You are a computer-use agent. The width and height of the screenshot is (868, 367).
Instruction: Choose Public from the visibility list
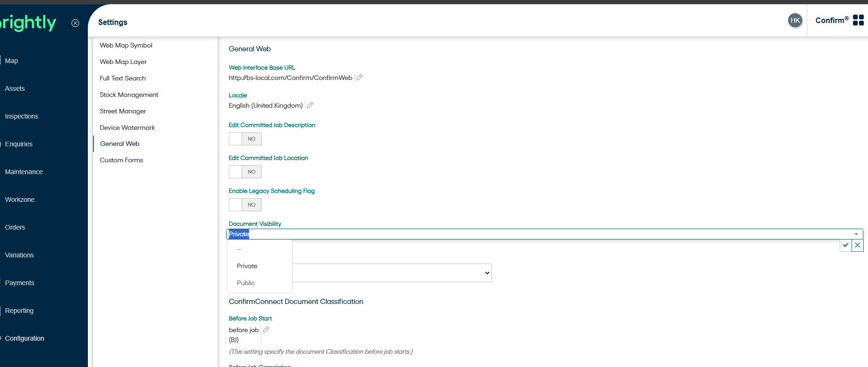246,283
